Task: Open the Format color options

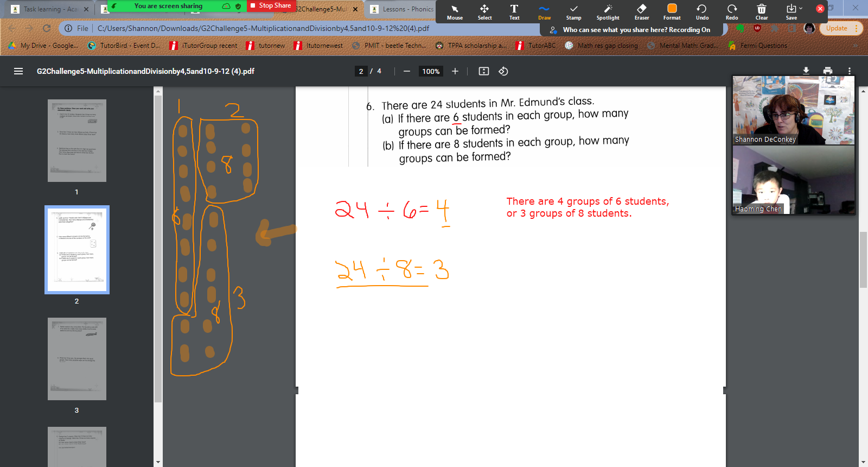Action: tap(672, 12)
